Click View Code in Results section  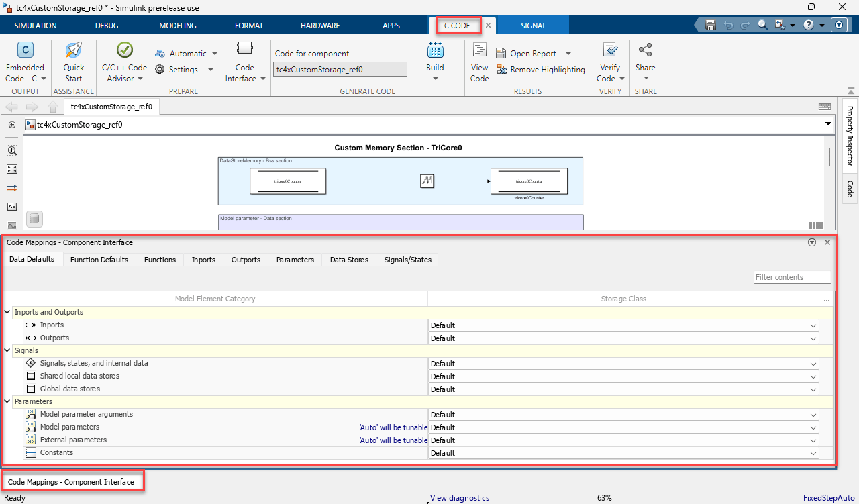click(479, 60)
